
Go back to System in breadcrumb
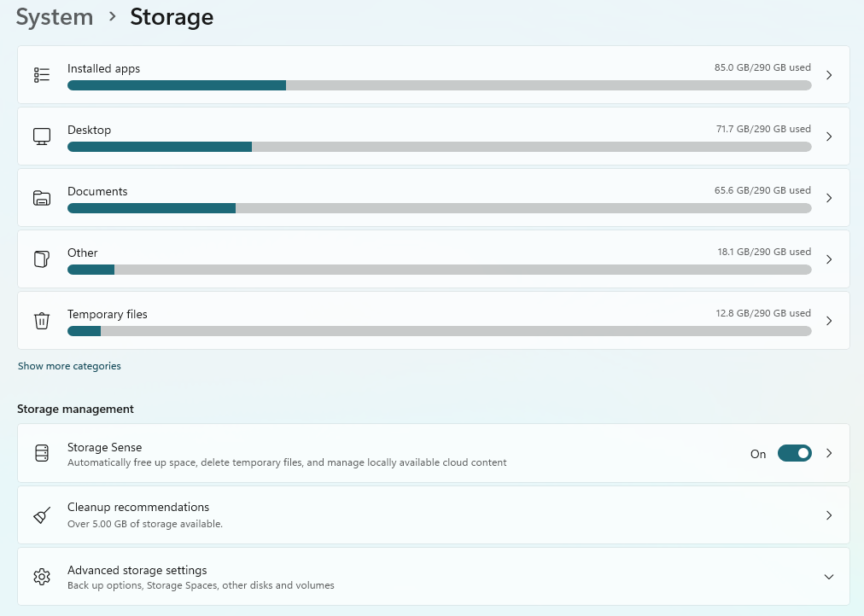click(x=55, y=17)
